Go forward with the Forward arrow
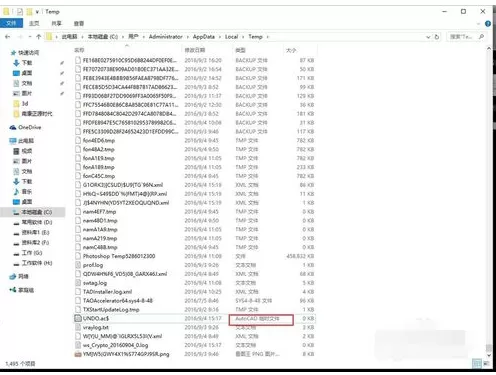 pos(20,37)
